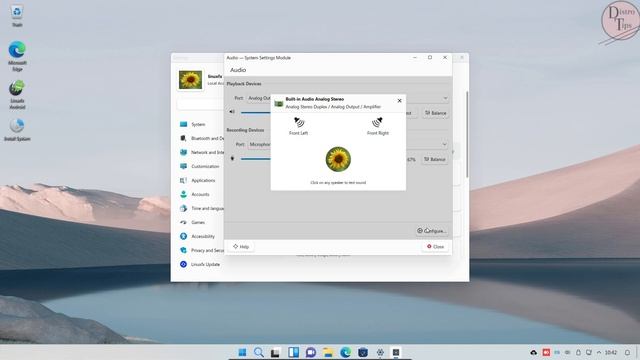Click the Help button in Audio module
Screen dimensions: 640x360
click(241, 247)
